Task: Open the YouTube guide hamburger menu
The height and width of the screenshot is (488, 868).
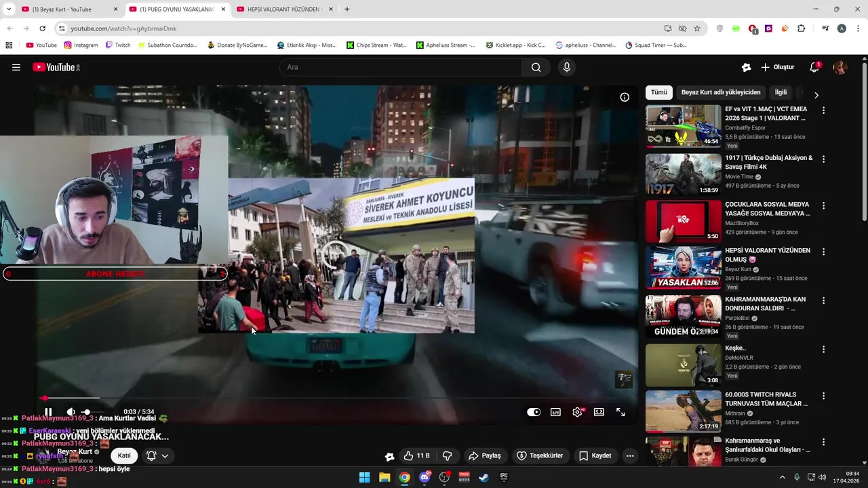Action: coord(16,67)
